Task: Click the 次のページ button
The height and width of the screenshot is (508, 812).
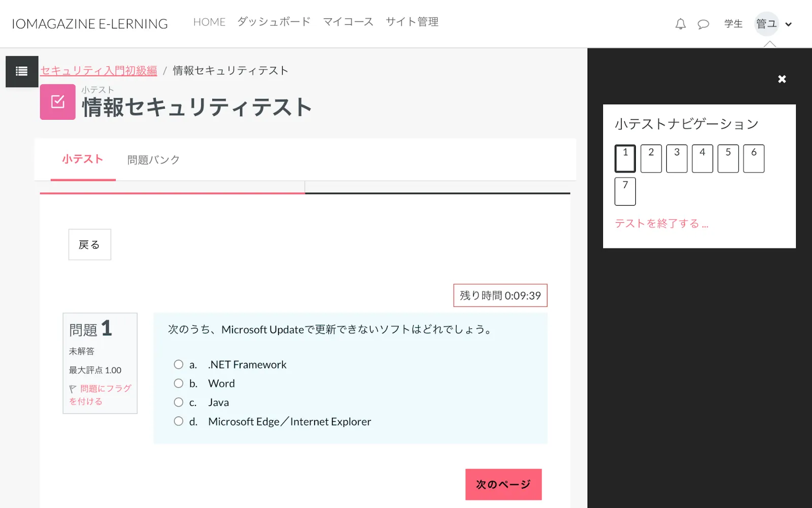Action: coord(503,484)
